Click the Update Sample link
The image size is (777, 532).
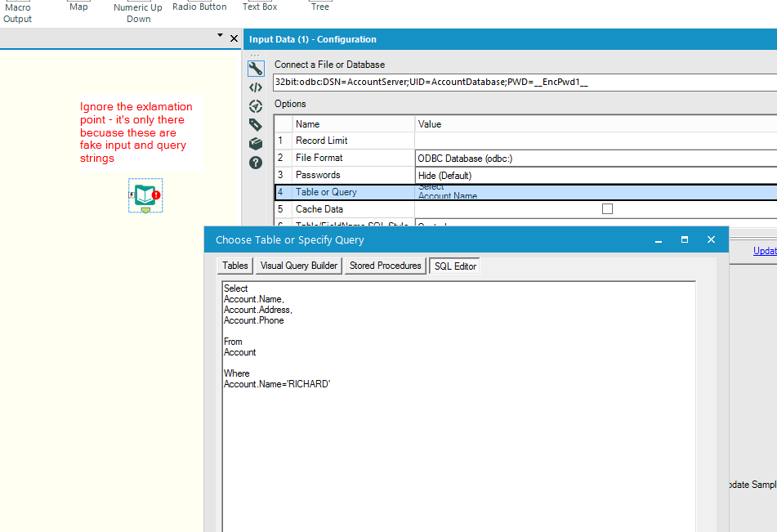(x=753, y=484)
